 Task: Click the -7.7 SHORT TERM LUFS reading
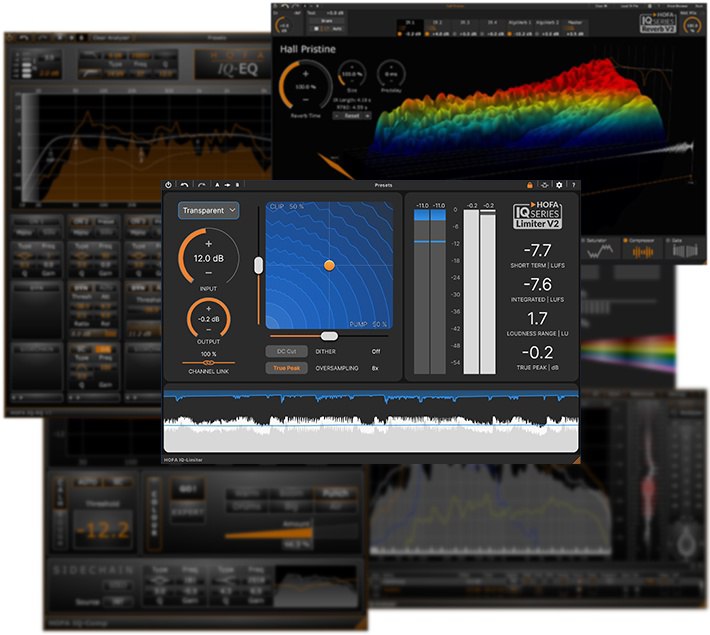point(537,250)
